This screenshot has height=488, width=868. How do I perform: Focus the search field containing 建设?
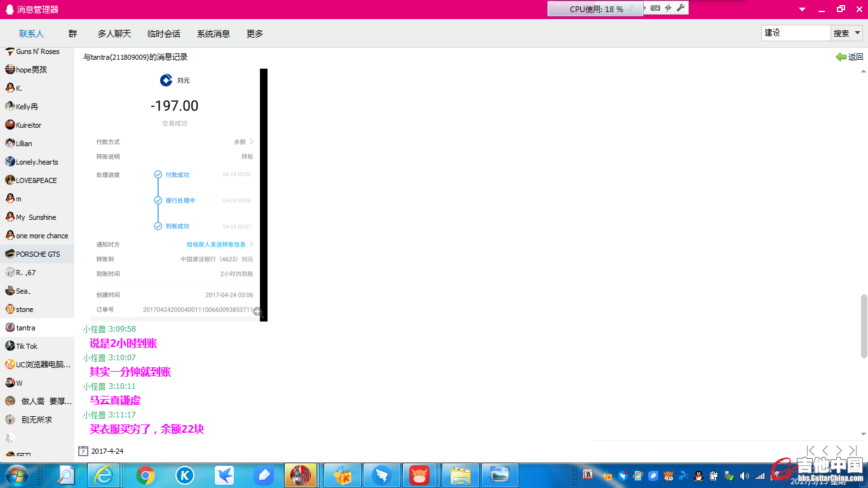click(x=796, y=33)
